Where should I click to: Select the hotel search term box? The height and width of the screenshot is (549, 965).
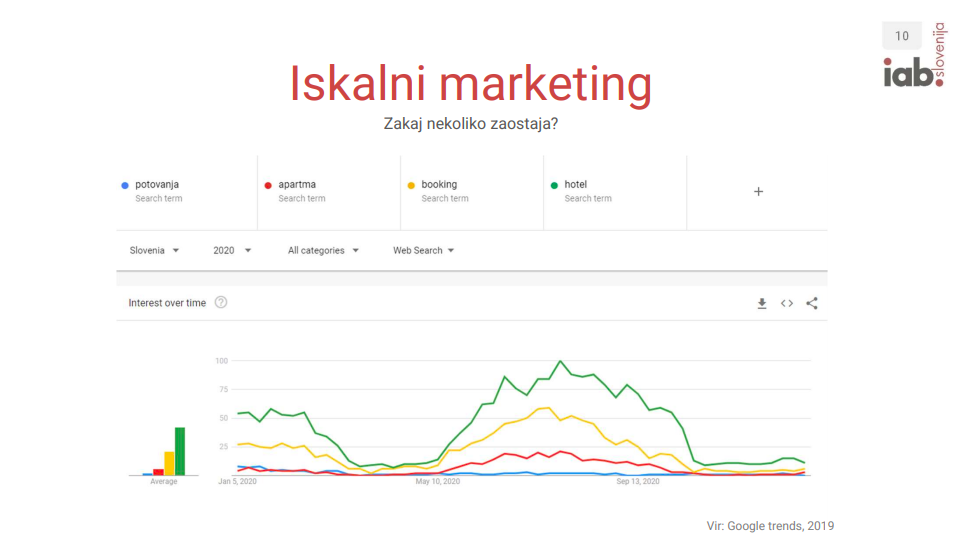click(614, 192)
